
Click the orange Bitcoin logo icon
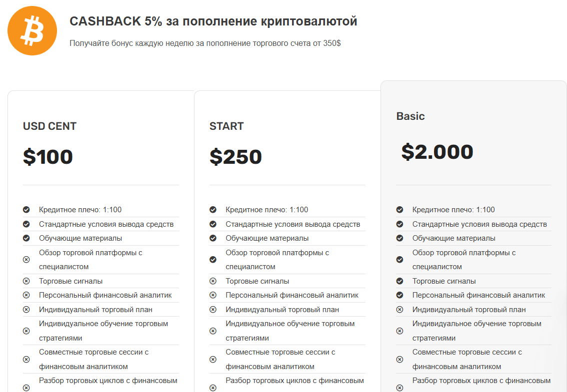click(x=32, y=30)
